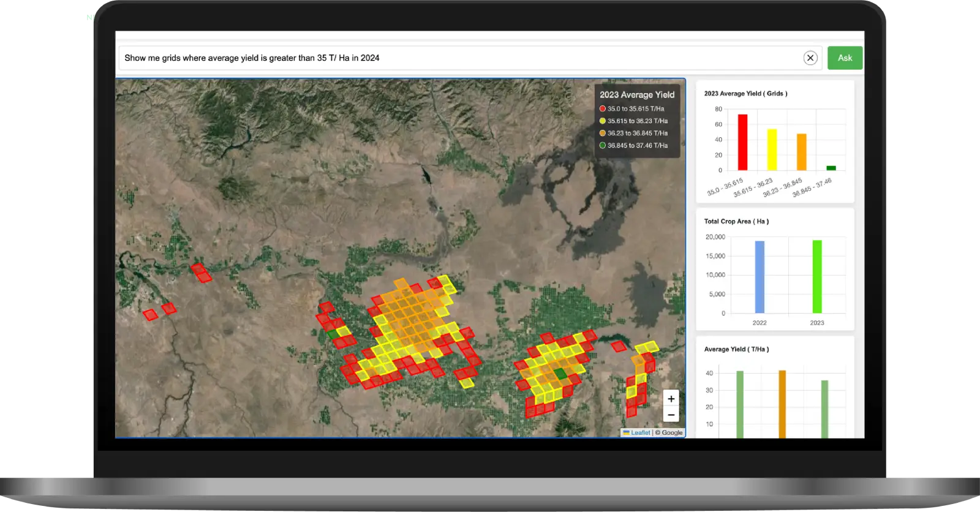
Task: Click yellow bar in 2023 Average Yield chart
Action: [772, 149]
